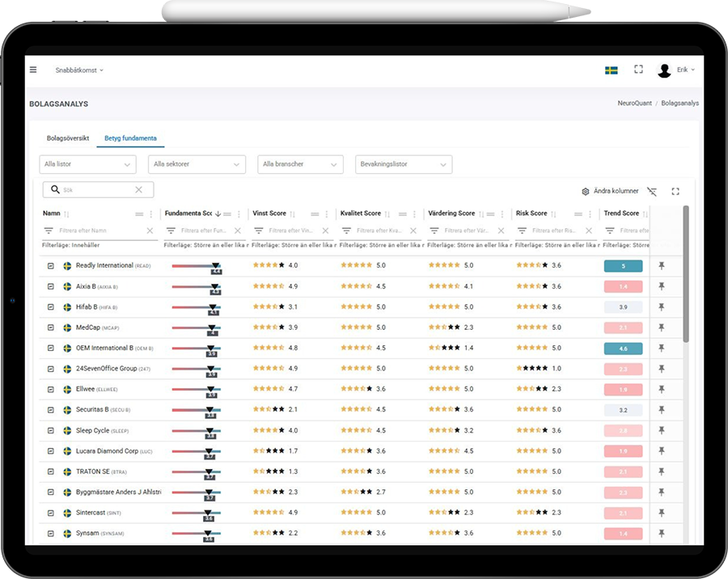728x579 pixels.
Task: Open the Alla sektorer dropdown
Action: pos(197,164)
